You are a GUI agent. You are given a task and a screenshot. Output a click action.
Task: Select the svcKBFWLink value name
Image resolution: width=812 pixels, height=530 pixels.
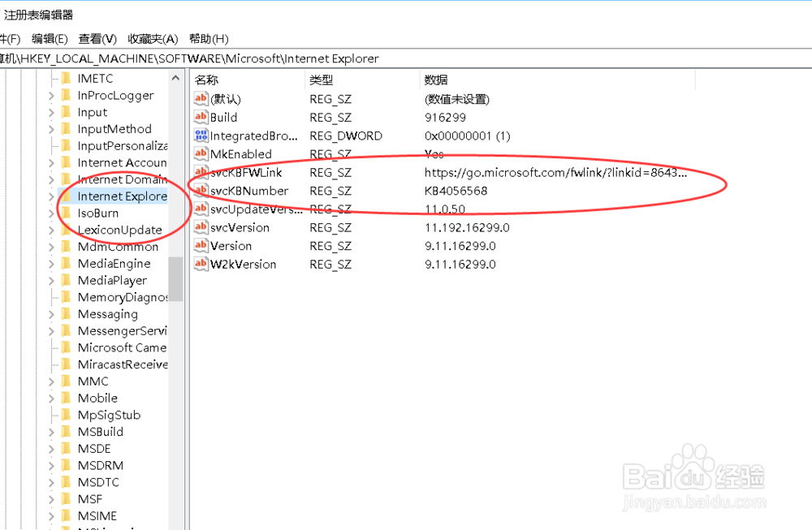[x=246, y=172]
